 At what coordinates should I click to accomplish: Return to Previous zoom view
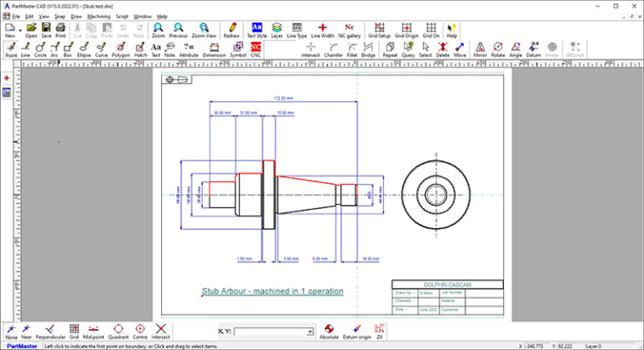tap(179, 30)
